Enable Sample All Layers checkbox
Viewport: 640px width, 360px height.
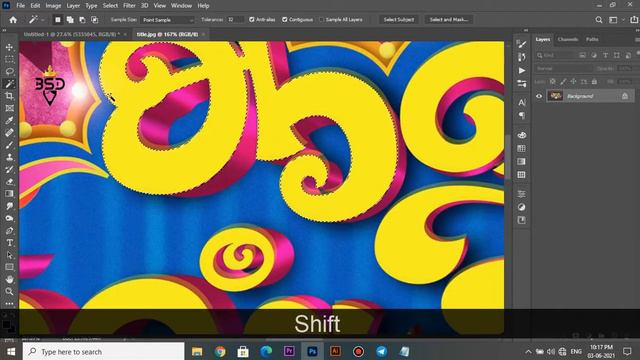tap(321, 20)
